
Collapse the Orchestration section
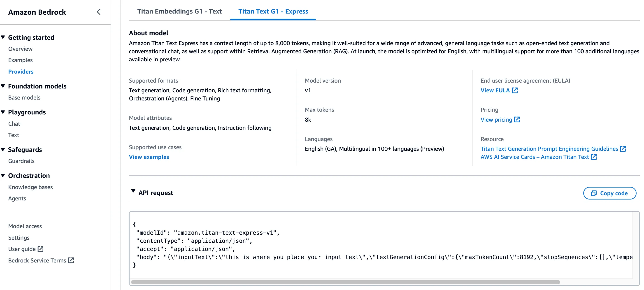(3, 176)
